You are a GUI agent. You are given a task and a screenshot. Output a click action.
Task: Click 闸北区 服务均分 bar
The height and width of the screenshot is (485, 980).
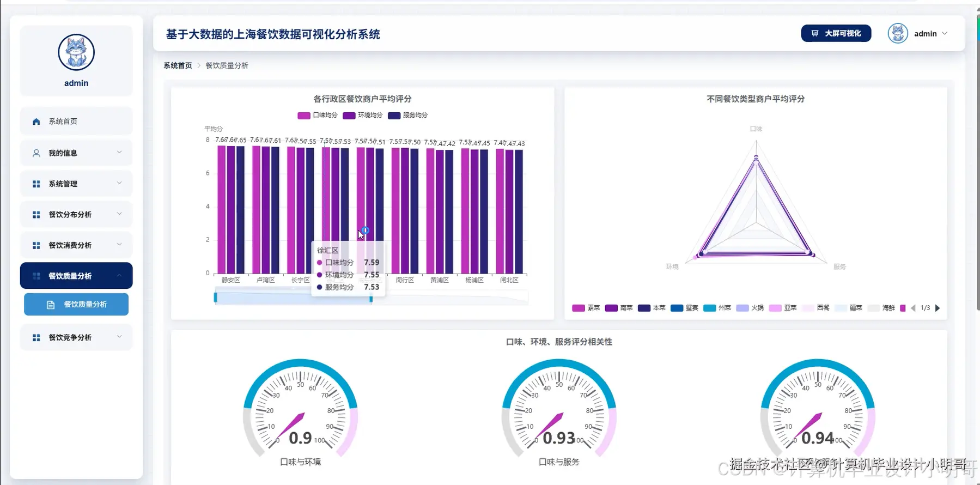(x=519, y=211)
